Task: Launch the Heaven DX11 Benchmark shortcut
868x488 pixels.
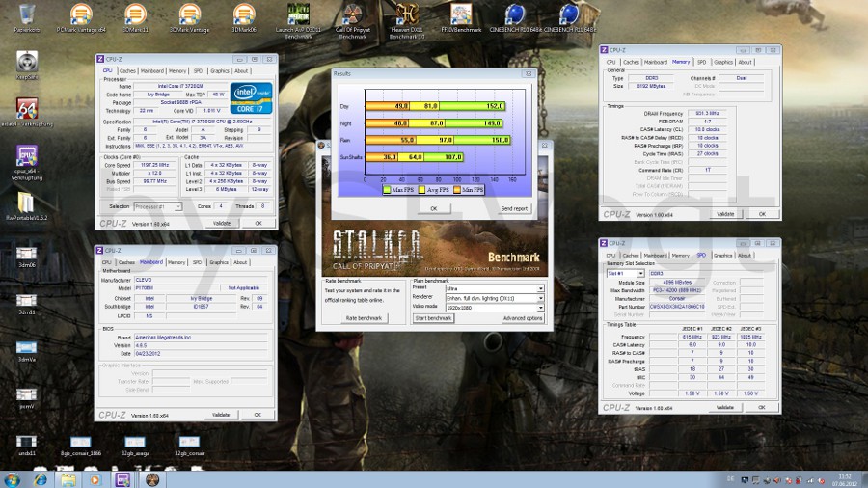Action: pos(408,15)
